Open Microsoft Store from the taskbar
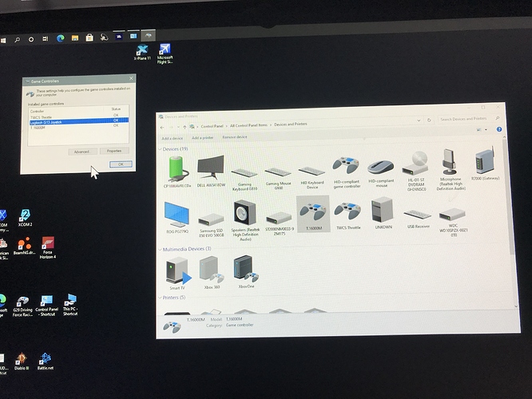 (x=89, y=38)
